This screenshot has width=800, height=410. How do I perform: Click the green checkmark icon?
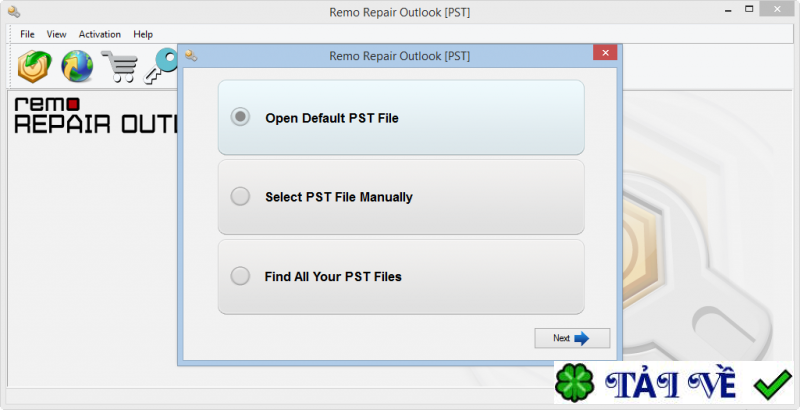coord(772,384)
